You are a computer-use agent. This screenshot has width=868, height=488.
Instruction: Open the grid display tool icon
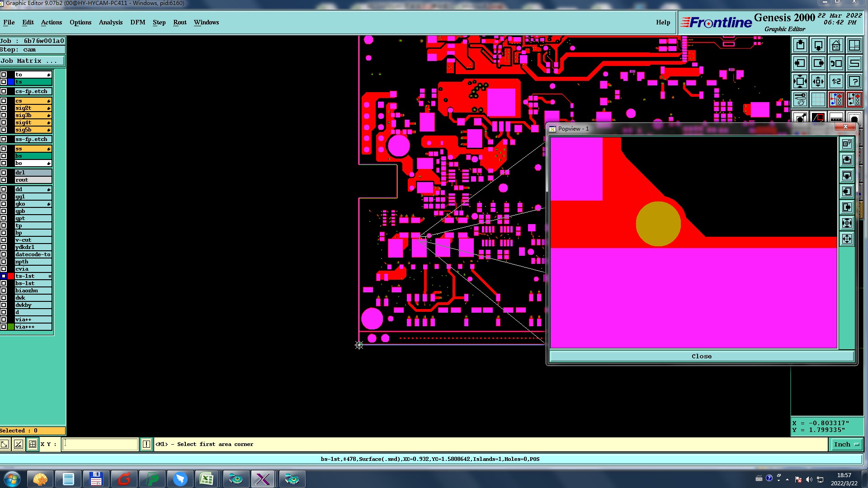click(818, 99)
